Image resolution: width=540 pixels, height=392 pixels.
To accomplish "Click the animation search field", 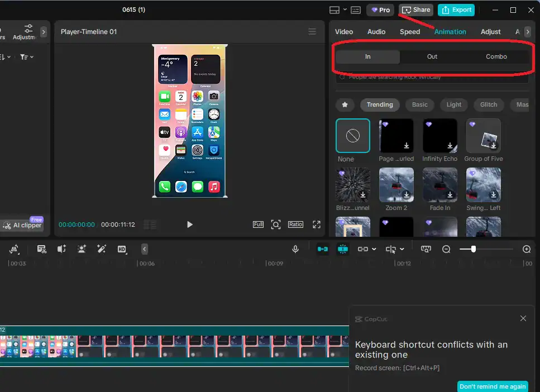I will (x=432, y=78).
